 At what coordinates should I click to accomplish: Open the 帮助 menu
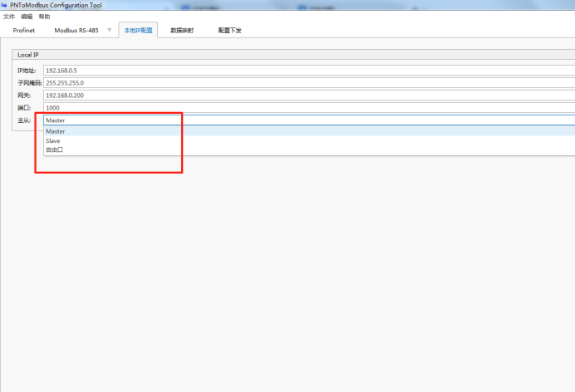coord(44,17)
